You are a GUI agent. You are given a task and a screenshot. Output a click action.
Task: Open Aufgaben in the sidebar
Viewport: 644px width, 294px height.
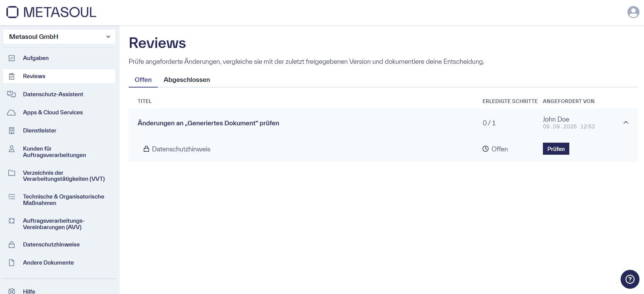pos(59,58)
